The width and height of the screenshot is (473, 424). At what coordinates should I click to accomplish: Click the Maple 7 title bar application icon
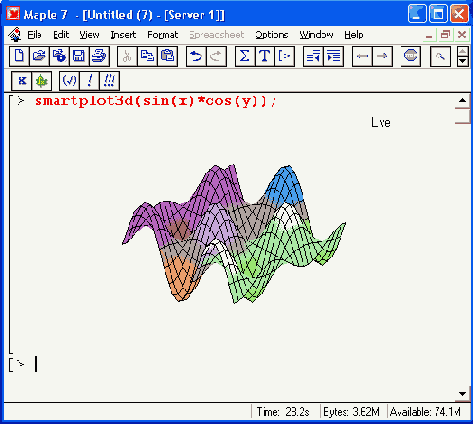(x=13, y=14)
